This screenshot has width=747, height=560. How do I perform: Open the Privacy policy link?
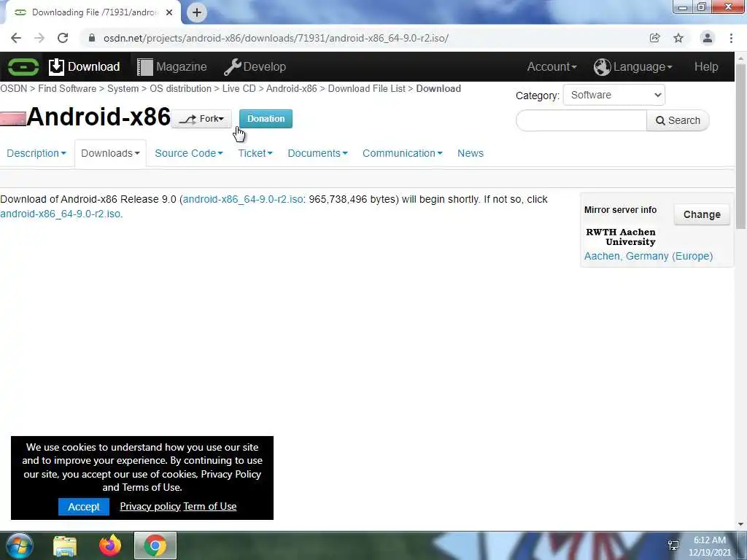coord(150,507)
